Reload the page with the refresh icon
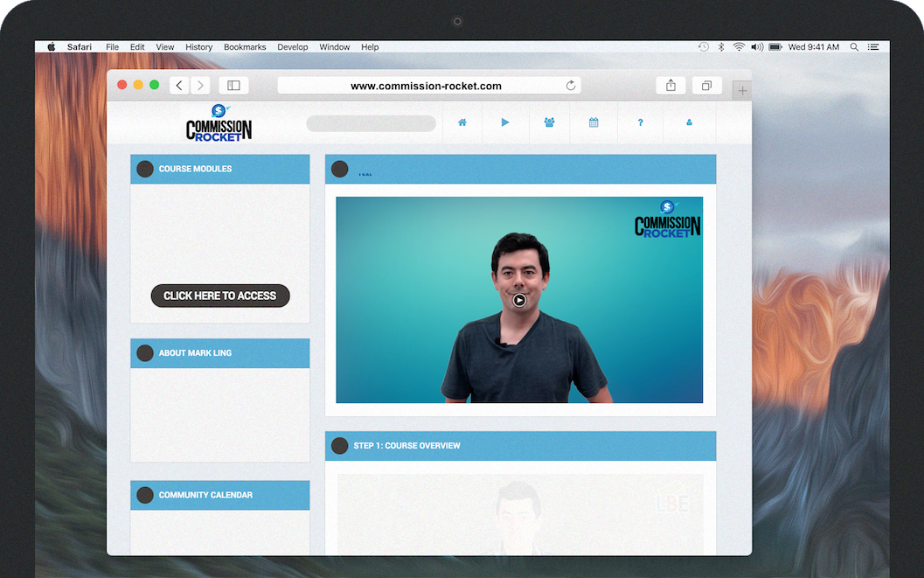 click(x=571, y=86)
